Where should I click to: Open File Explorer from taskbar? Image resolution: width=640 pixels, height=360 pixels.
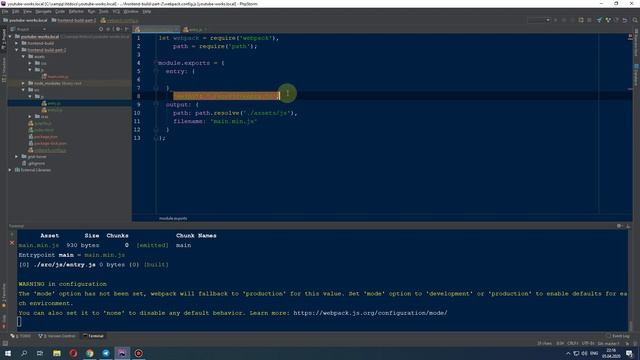[x=57, y=353]
